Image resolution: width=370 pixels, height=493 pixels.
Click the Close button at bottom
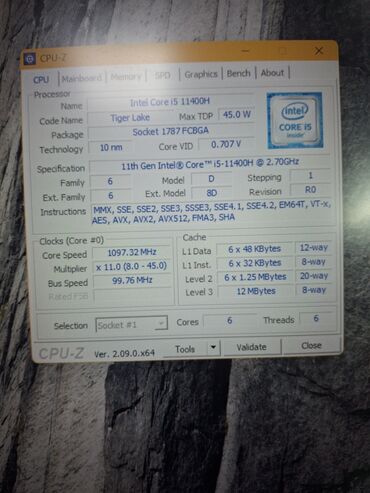coord(311,346)
